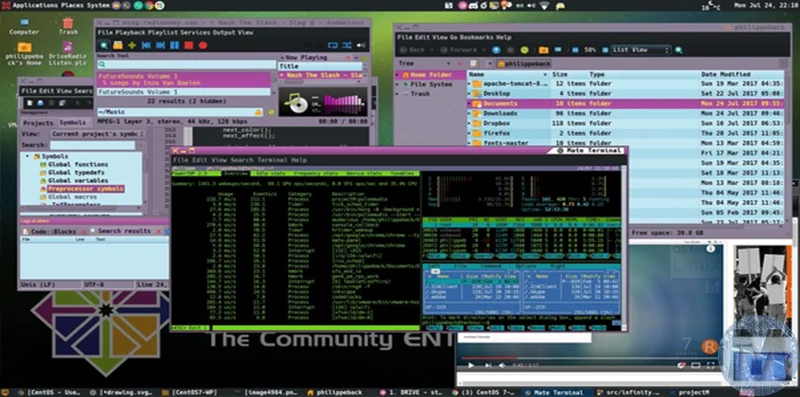Toggle shuffle mode in Audacious

pos(347,45)
